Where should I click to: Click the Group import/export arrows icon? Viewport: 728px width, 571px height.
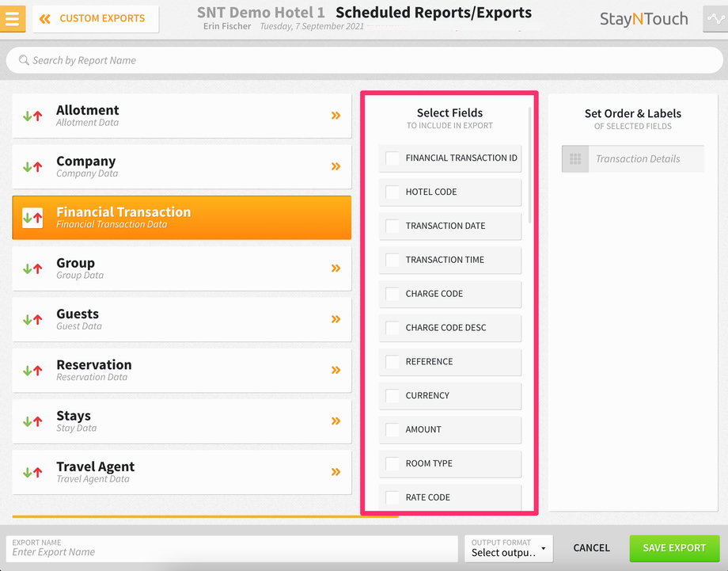tap(32, 268)
